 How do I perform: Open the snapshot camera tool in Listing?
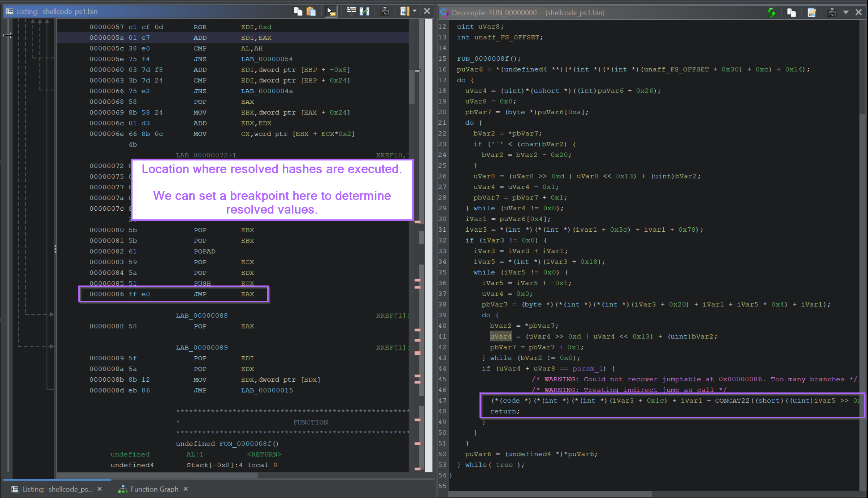(385, 11)
